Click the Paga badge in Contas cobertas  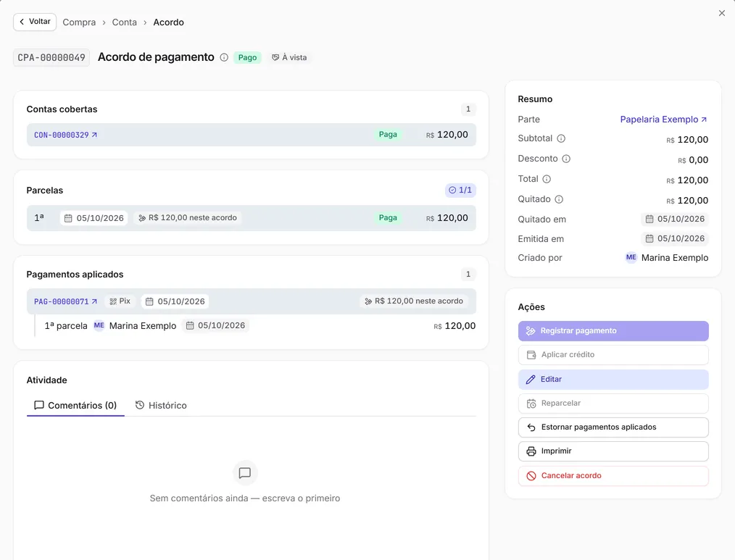click(388, 135)
